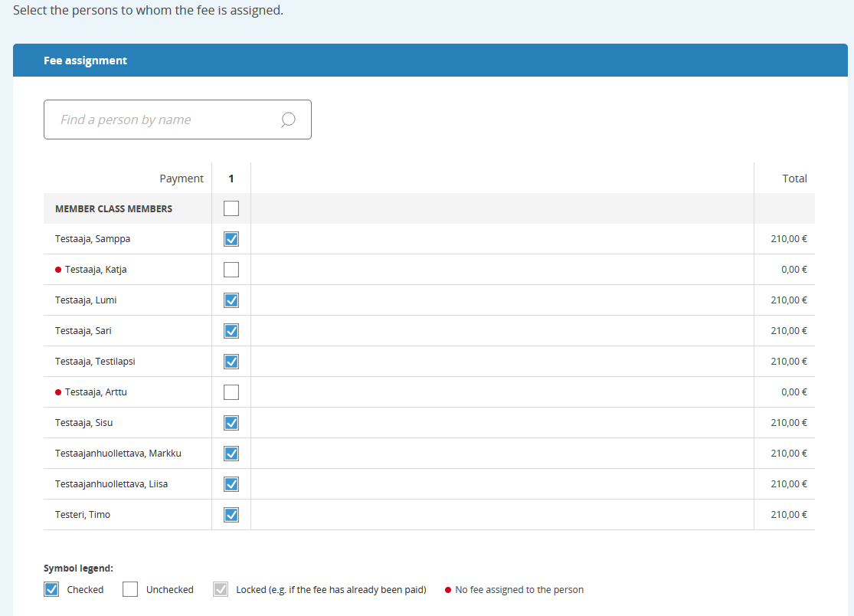Click the Payment column label
This screenshot has width=854, height=616.
182,178
